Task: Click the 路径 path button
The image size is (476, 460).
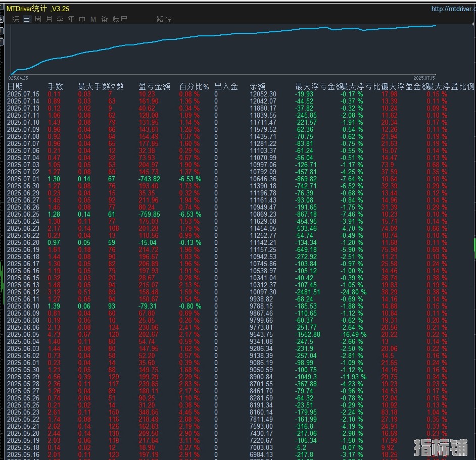Action: click(x=164, y=19)
